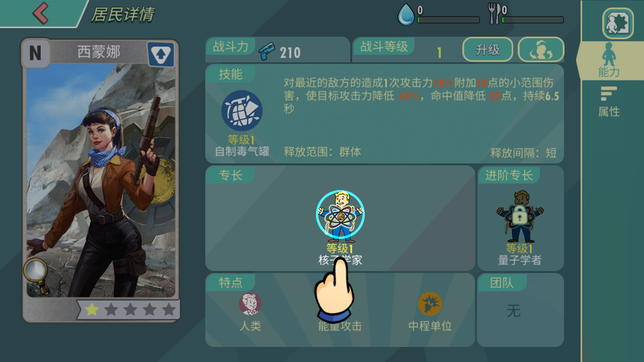Click the 升级 upgrade button
Screen dimensions: 644x362
488,50
